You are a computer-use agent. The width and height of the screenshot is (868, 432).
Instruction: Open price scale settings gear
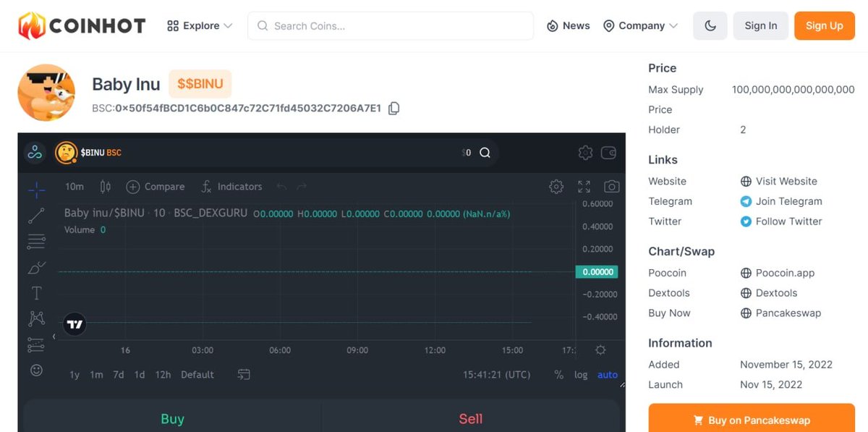click(600, 350)
